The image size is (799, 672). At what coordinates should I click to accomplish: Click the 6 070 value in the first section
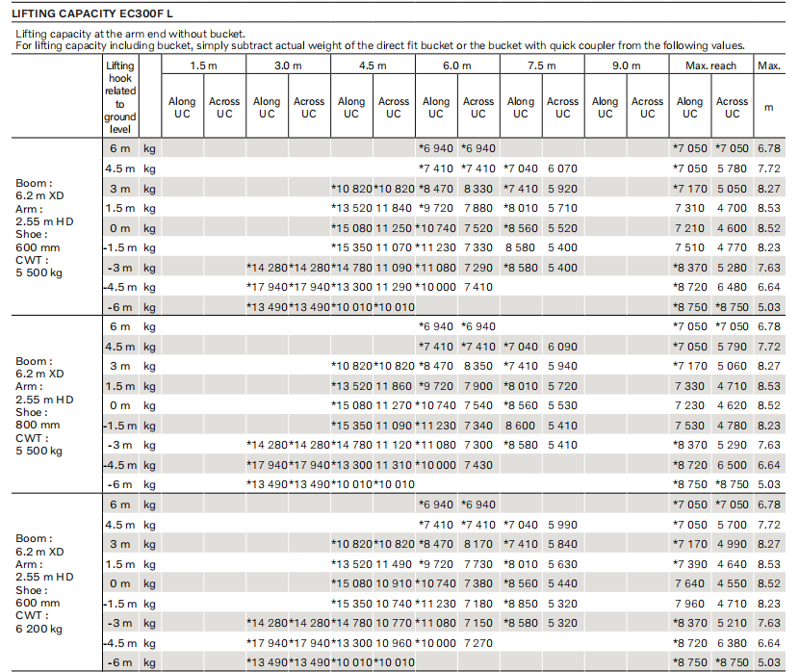point(562,168)
